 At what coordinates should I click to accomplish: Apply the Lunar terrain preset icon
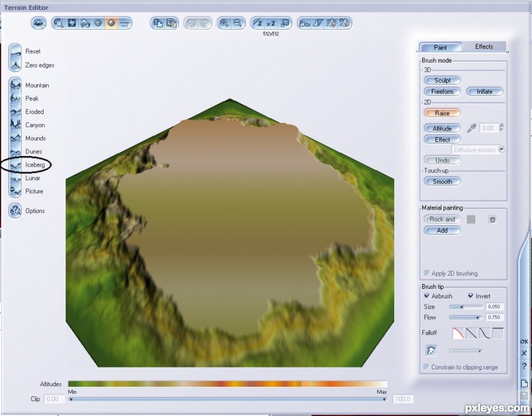pos(16,178)
